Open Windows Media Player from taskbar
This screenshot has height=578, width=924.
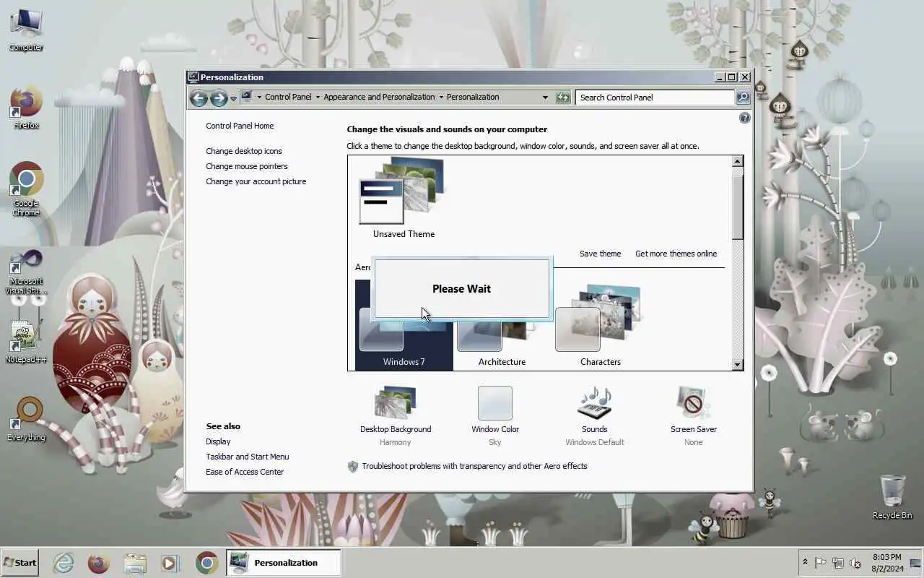coord(170,563)
